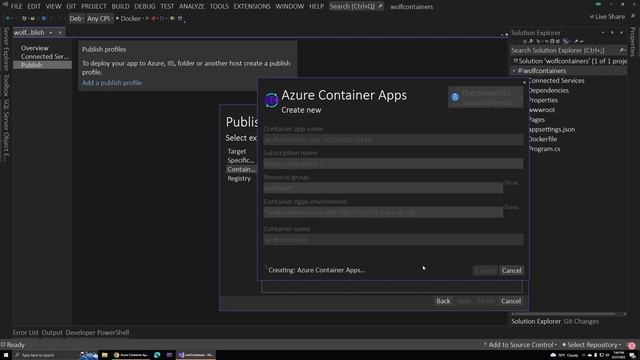Select Dockerfile in Solution Explorer
The image size is (640, 360).
tap(542, 139)
